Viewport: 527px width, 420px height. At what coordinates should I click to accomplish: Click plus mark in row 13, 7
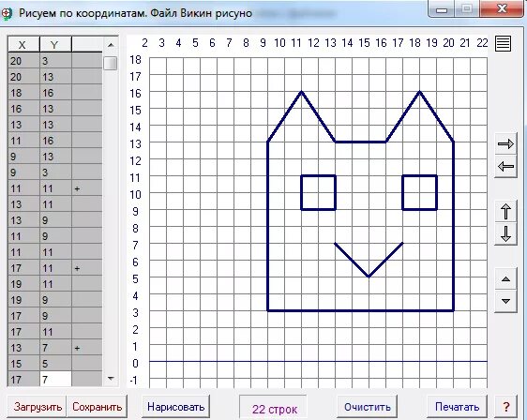(x=77, y=348)
